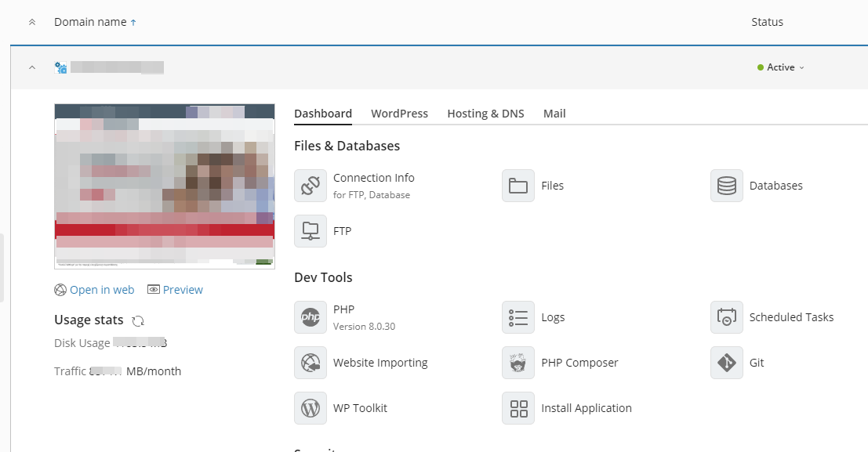
Task: Open WP Toolkit icon
Action: pos(311,408)
